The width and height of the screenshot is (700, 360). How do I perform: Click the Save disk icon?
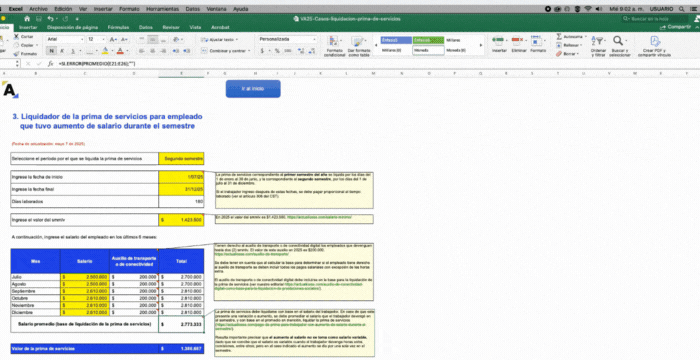click(39, 19)
